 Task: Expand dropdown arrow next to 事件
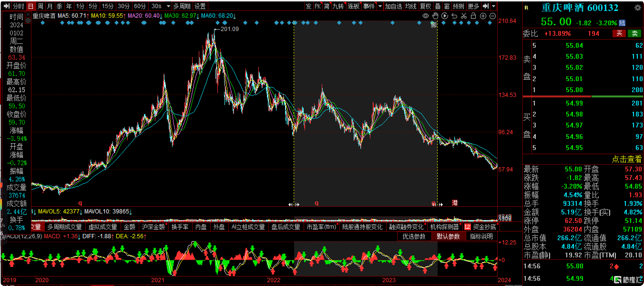click(x=380, y=6)
